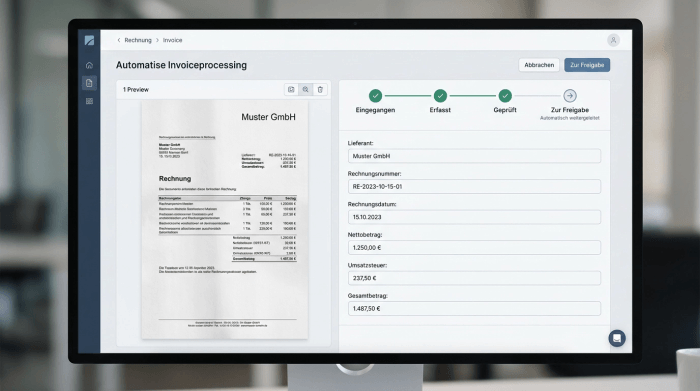Click the Zur Freigabe step arrow circle
This screenshot has width=700, height=391.
point(570,96)
